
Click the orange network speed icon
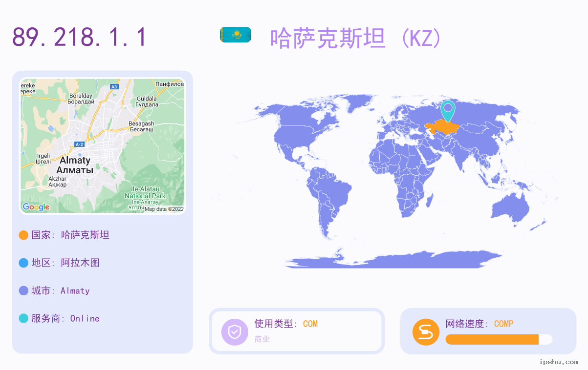[x=426, y=332]
